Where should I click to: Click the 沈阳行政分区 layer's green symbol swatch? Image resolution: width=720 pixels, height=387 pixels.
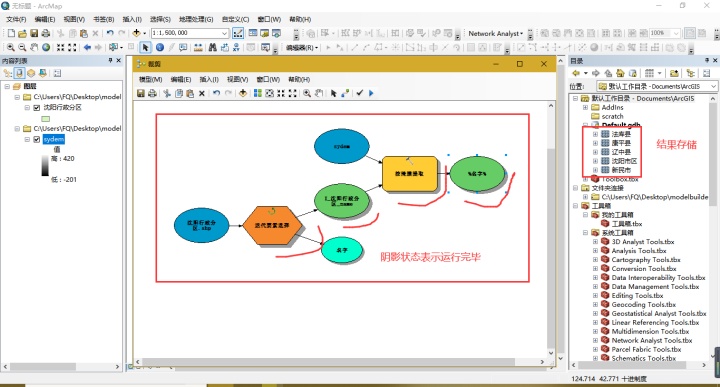click(45, 119)
